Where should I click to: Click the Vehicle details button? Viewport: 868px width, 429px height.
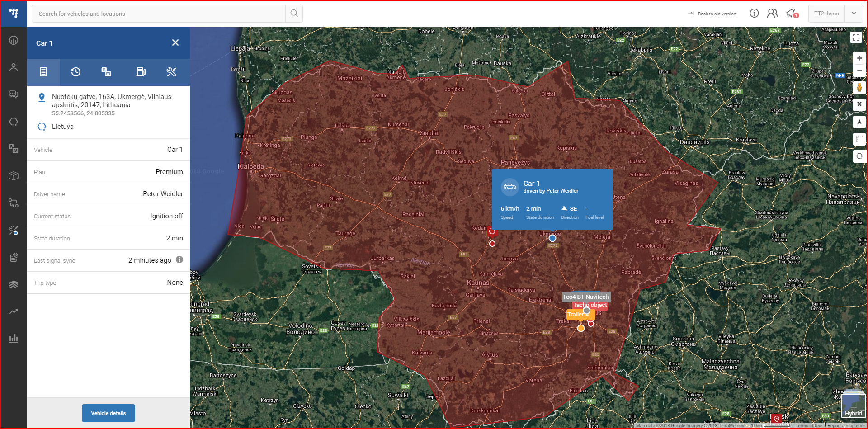(x=108, y=413)
